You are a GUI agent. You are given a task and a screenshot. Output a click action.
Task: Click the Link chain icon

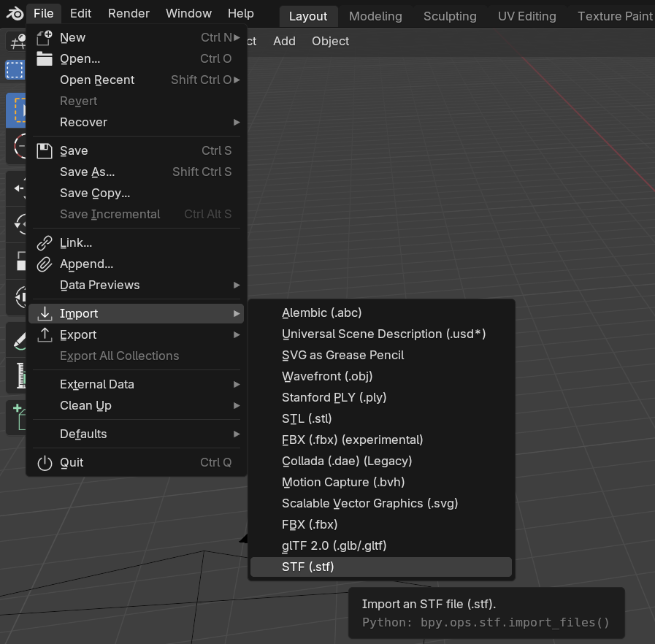(45, 243)
